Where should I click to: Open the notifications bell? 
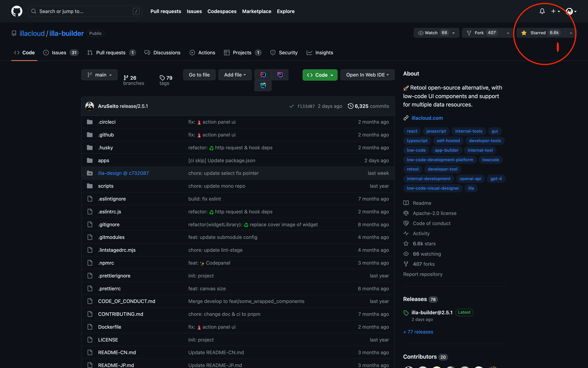click(542, 11)
